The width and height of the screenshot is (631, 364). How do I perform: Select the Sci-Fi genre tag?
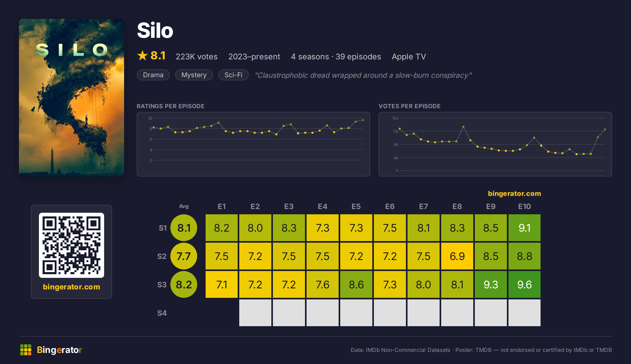[x=233, y=75]
